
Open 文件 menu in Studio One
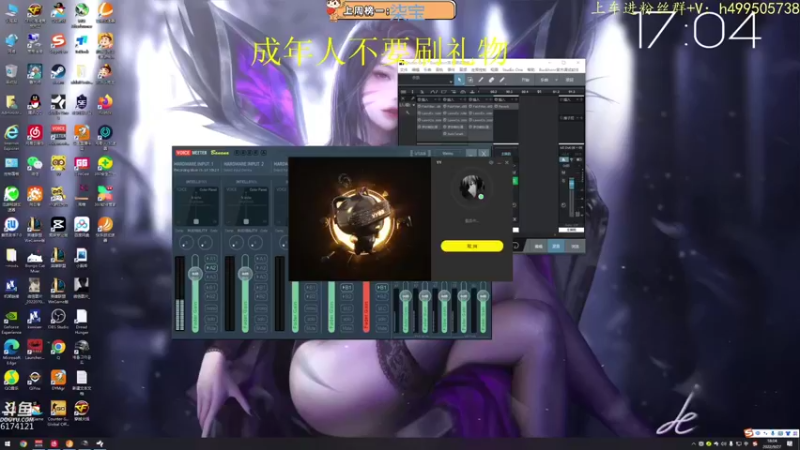(x=404, y=69)
